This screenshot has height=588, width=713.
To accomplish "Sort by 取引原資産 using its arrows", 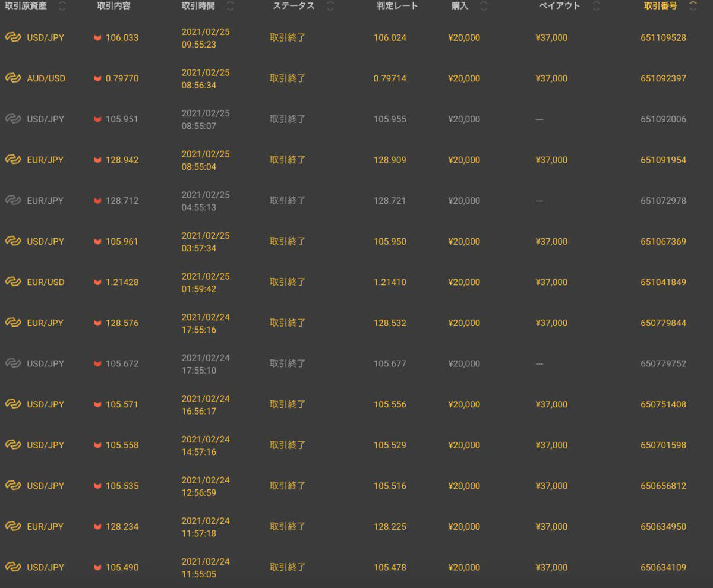I will coord(62,6).
